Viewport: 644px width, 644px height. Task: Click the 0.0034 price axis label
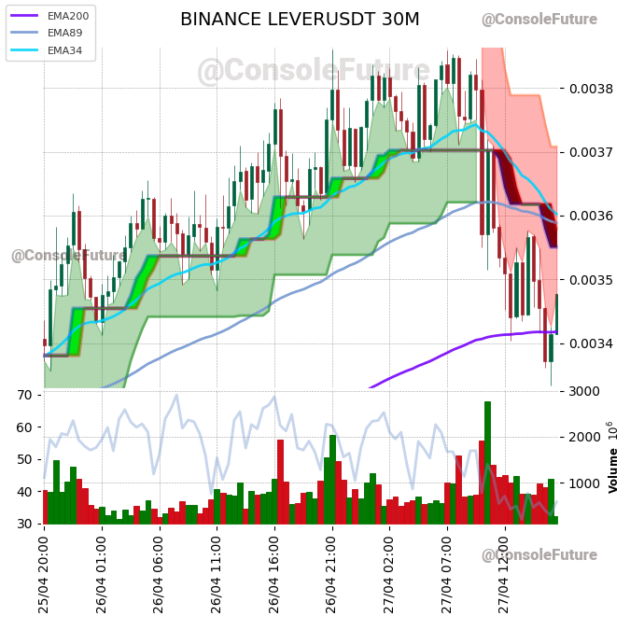click(x=591, y=343)
